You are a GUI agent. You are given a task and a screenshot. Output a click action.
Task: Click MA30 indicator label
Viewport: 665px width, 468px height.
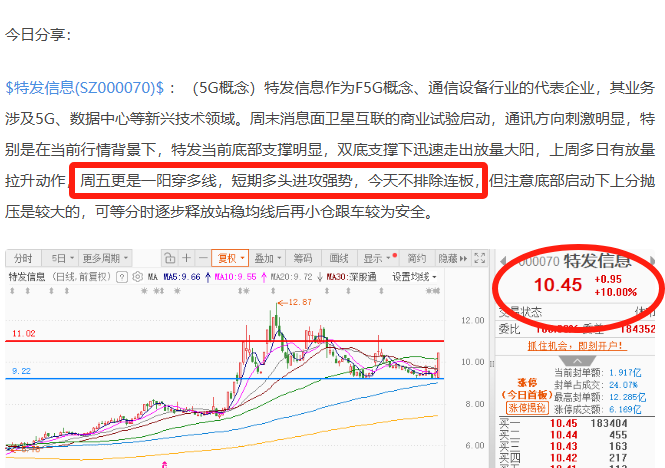click(351, 277)
